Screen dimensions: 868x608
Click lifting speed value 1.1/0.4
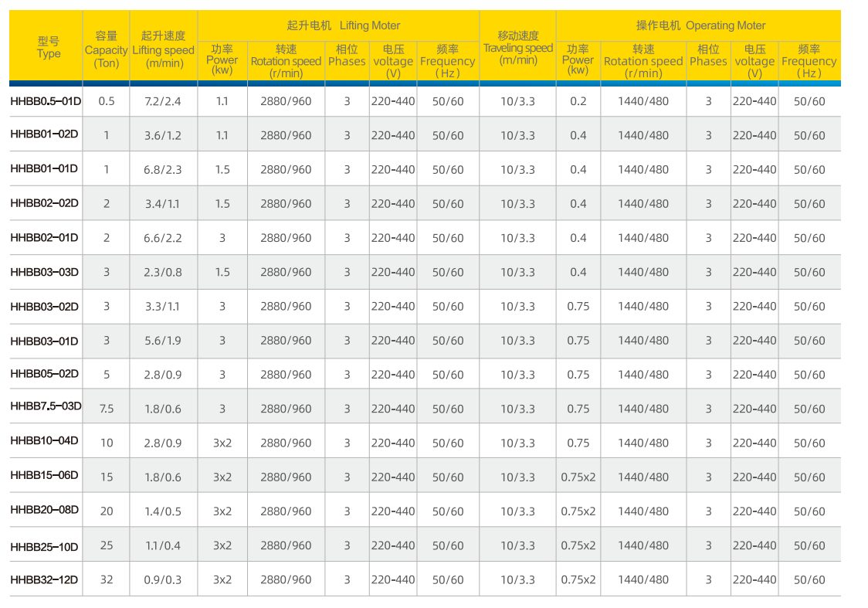coord(163,546)
